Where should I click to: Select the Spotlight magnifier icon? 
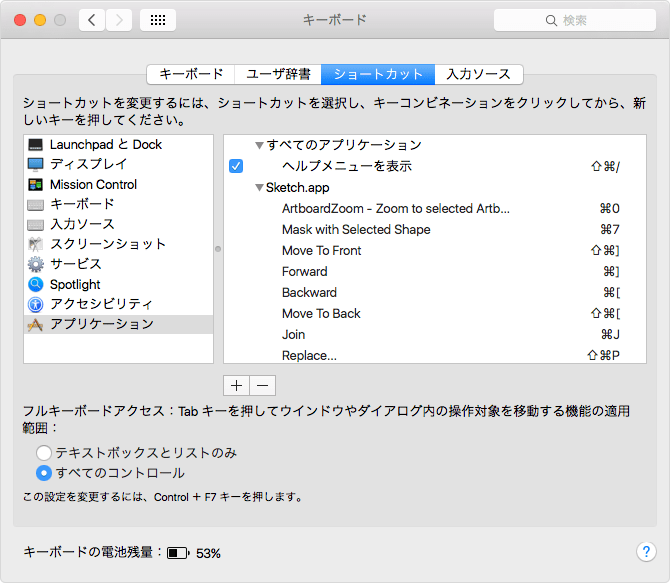[x=36, y=285]
